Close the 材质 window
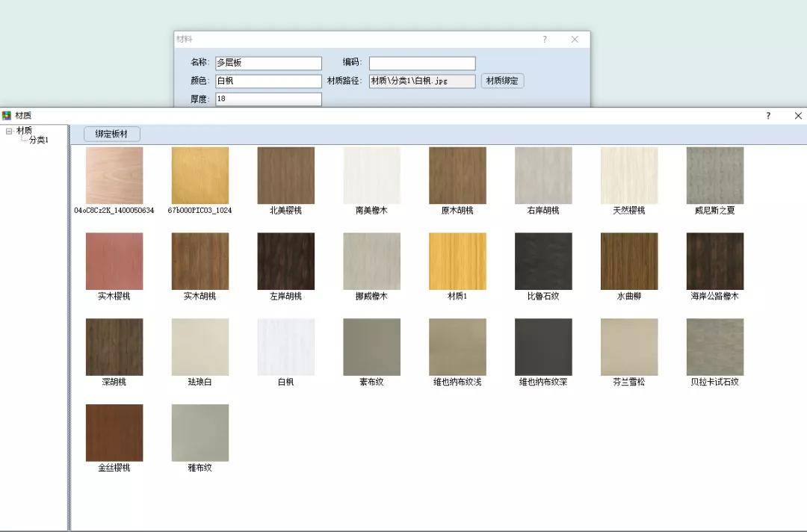 coord(798,116)
